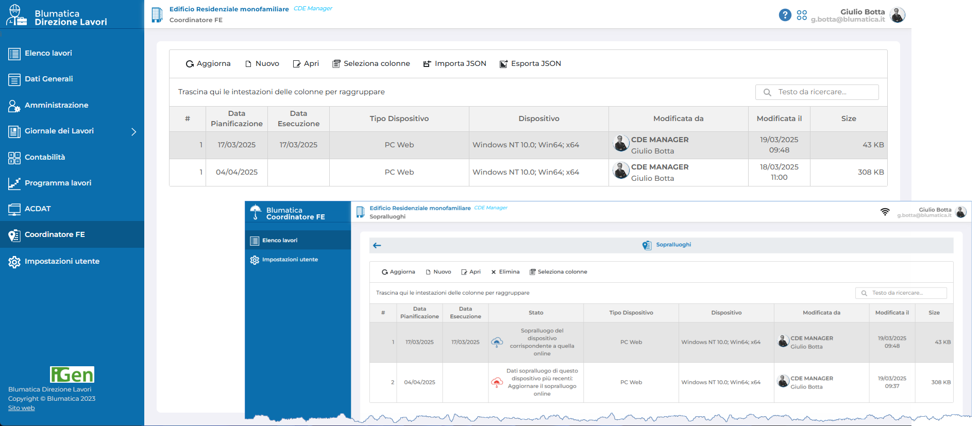Click Nuovo in the upper toolbar
The width and height of the screenshot is (980, 426).
click(x=262, y=64)
